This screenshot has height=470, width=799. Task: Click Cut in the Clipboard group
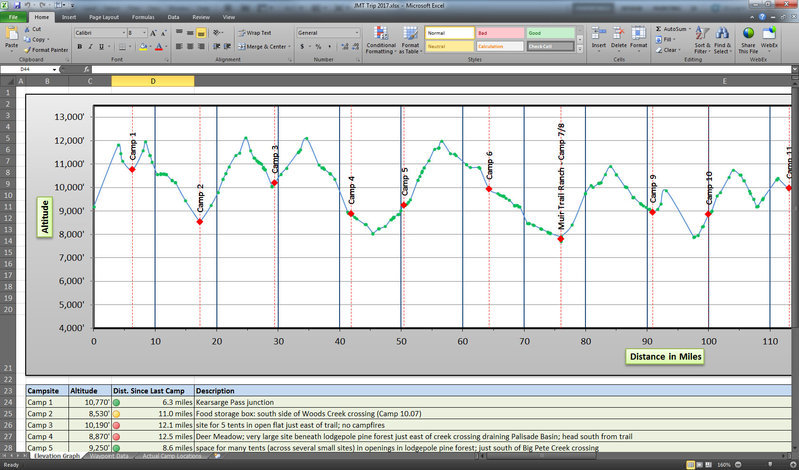click(33, 29)
